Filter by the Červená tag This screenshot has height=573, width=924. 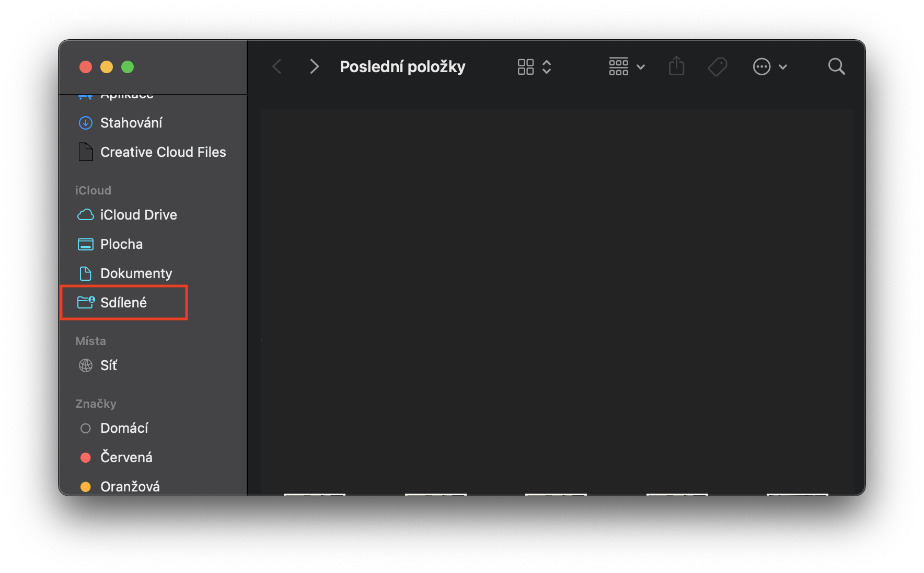115,457
